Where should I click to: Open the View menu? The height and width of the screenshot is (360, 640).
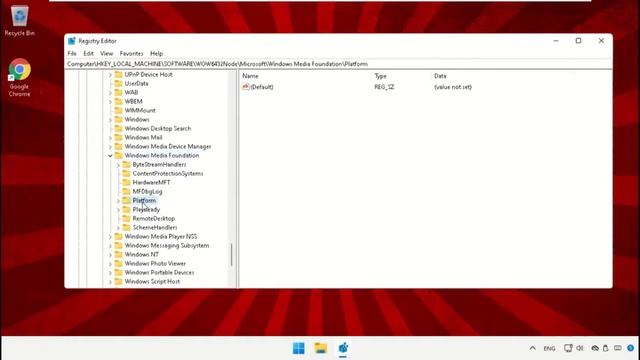tap(107, 53)
